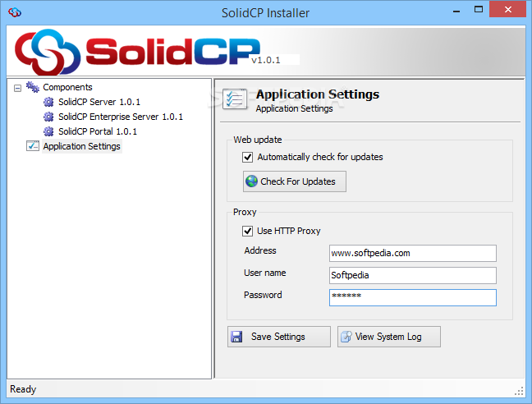Viewport: 532px width, 404px height.
Task: Click the SolidCP Portal gear icon
Action: [48, 131]
